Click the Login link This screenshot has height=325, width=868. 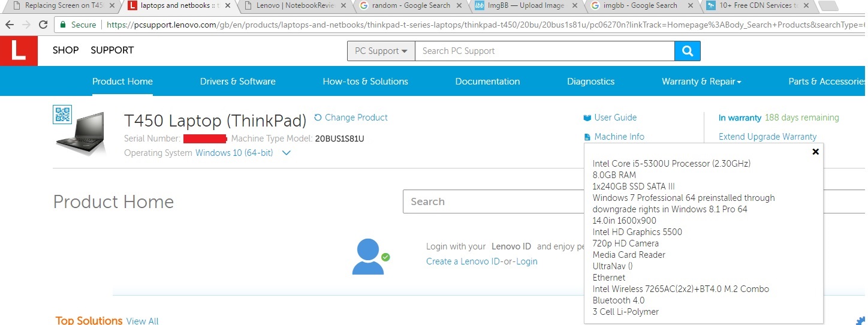(527, 261)
